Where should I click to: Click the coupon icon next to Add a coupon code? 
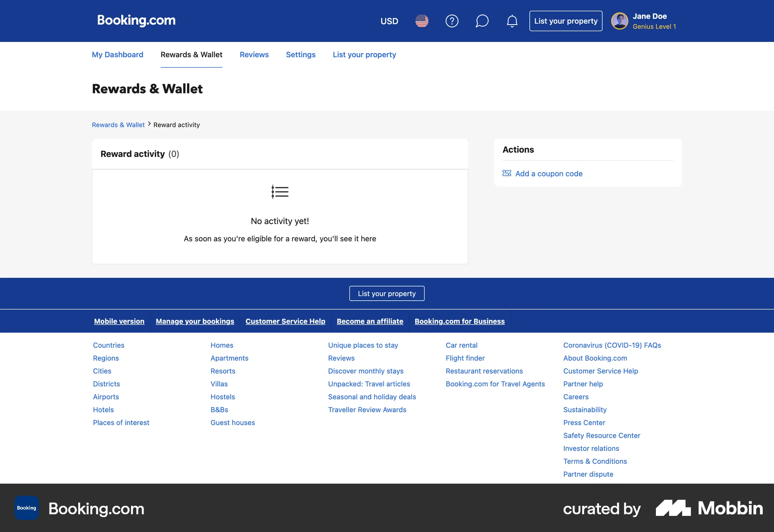click(507, 173)
